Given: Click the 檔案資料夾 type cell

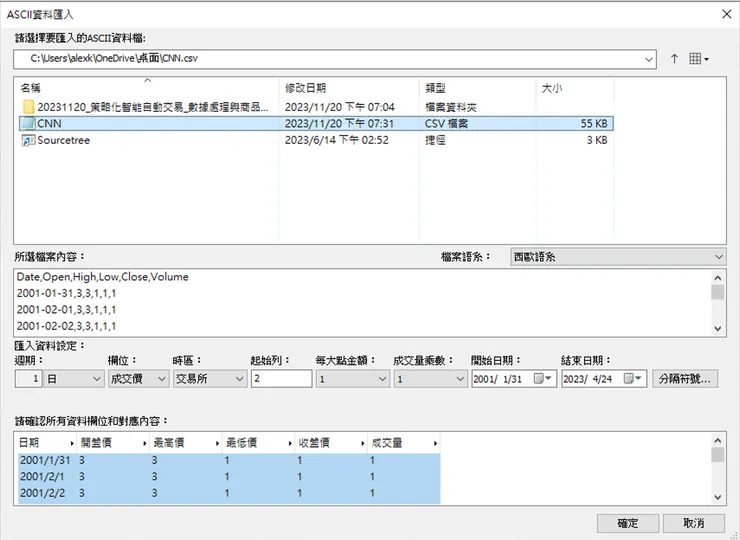Looking at the screenshot, I should pos(451,107).
